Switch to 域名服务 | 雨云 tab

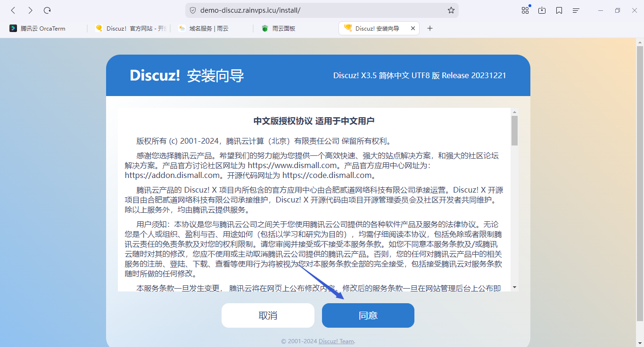pos(213,28)
